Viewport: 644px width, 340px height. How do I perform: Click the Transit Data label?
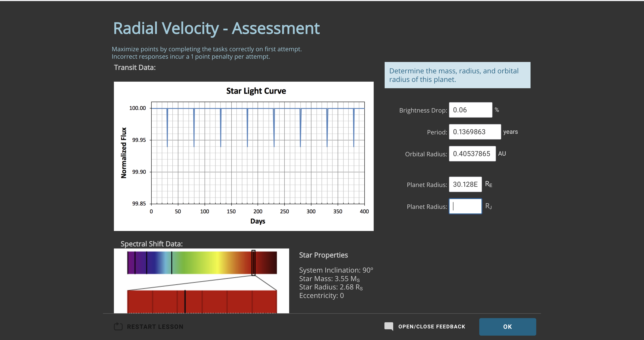point(134,67)
